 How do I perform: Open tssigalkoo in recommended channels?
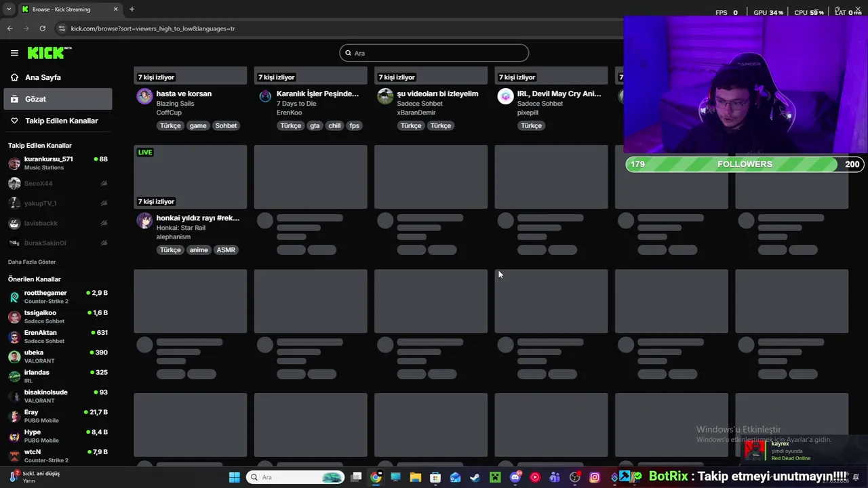[x=58, y=317]
